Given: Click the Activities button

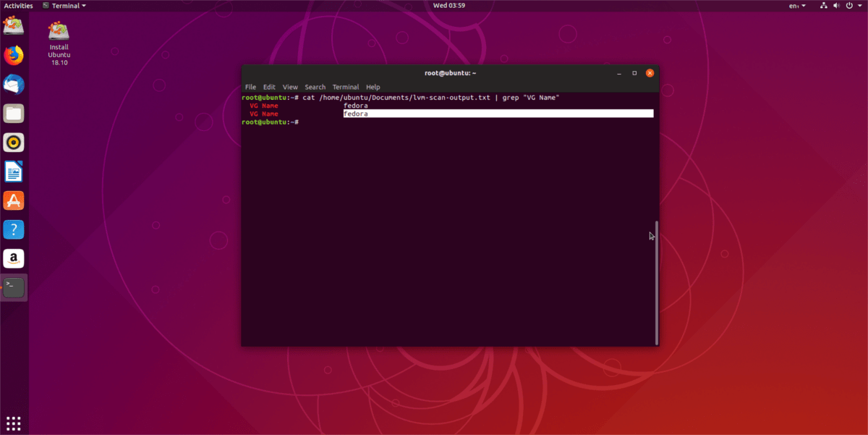Looking at the screenshot, I should (x=18, y=5).
